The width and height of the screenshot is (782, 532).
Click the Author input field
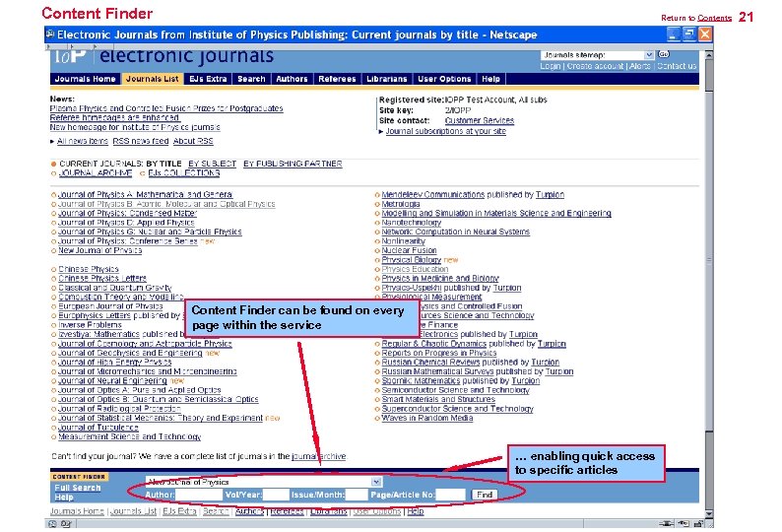(199, 495)
